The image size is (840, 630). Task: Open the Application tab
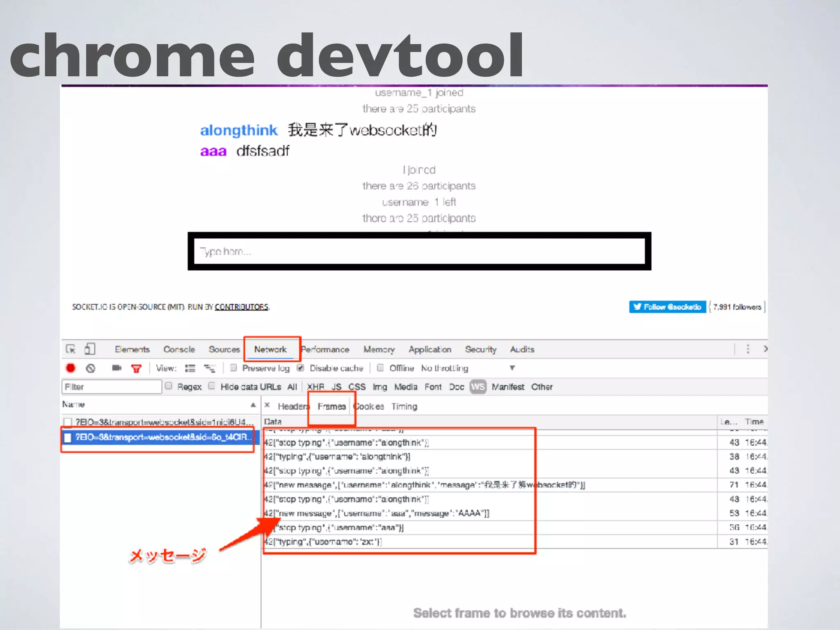(430, 349)
